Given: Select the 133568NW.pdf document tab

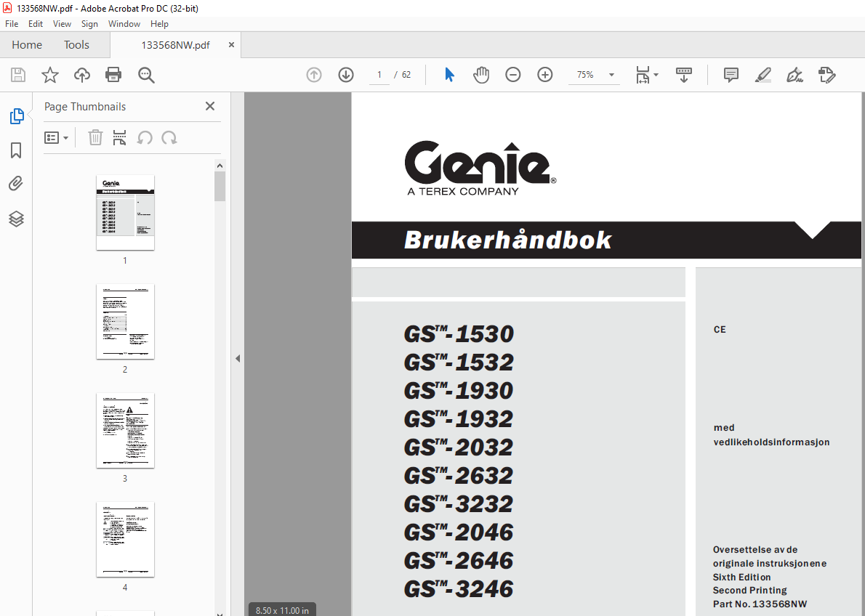Looking at the screenshot, I should pyautogui.click(x=175, y=45).
